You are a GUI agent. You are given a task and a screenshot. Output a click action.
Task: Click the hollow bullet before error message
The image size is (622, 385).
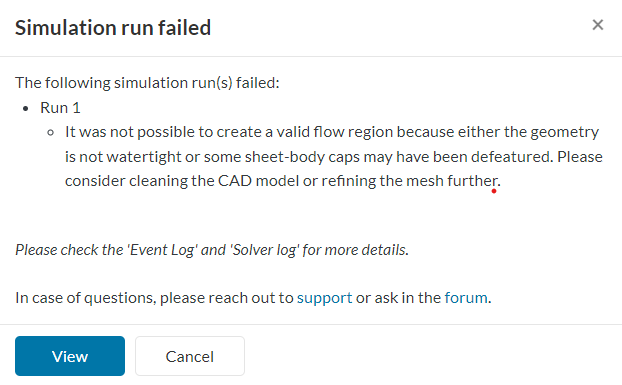pos(50,132)
